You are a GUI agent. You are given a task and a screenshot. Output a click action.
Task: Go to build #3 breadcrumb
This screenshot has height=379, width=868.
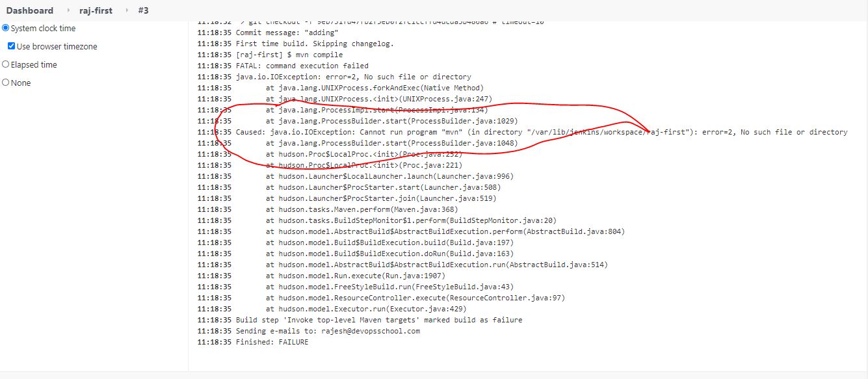pos(143,10)
